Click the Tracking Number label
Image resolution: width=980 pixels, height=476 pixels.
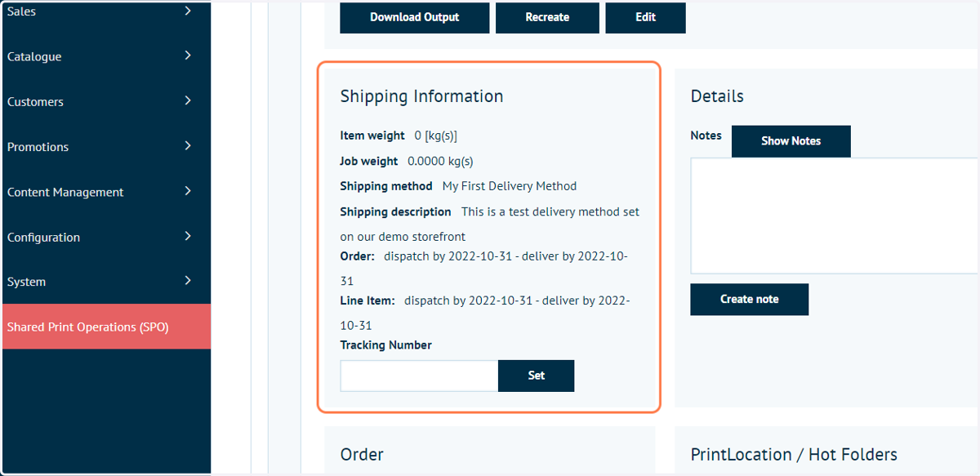point(385,345)
